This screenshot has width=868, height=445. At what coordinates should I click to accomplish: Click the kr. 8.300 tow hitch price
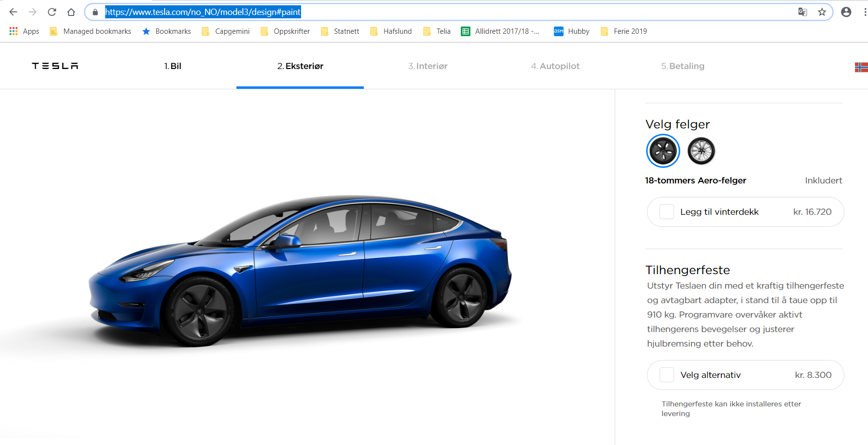pos(813,375)
